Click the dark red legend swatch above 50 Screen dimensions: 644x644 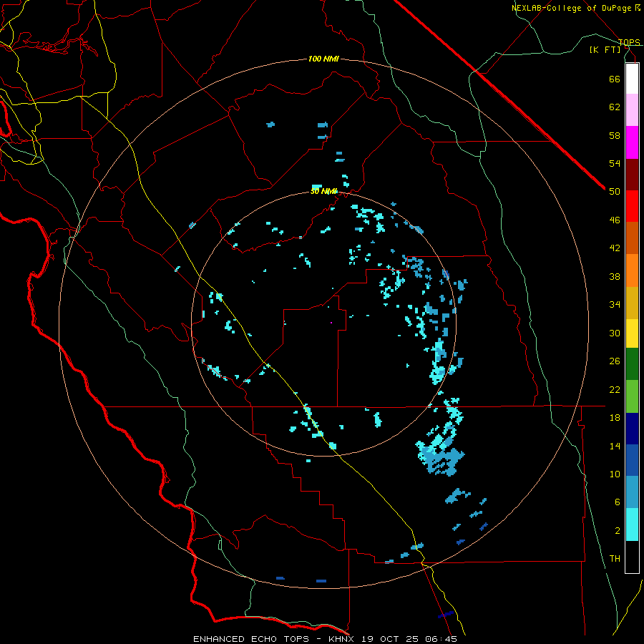point(632,175)
